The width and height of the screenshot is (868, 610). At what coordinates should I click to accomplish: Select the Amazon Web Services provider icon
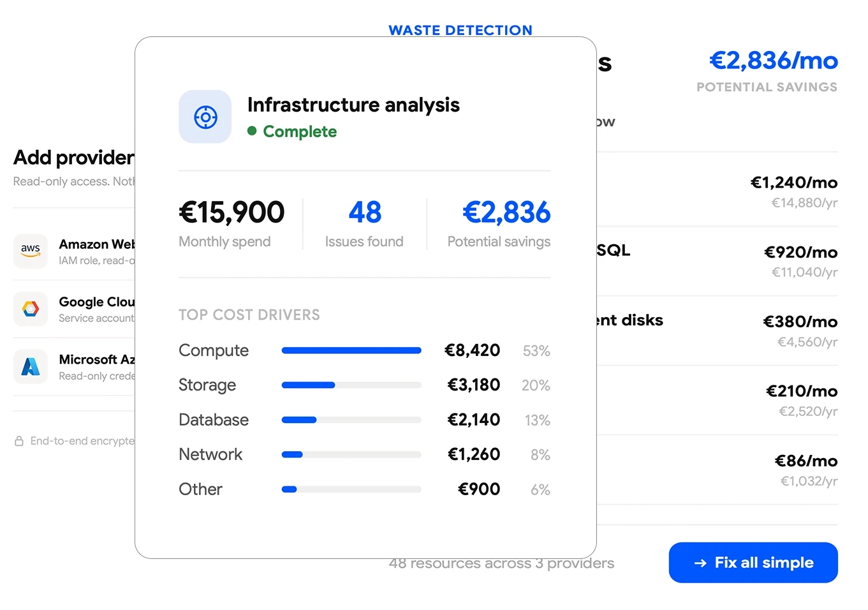tap(31, 251)
